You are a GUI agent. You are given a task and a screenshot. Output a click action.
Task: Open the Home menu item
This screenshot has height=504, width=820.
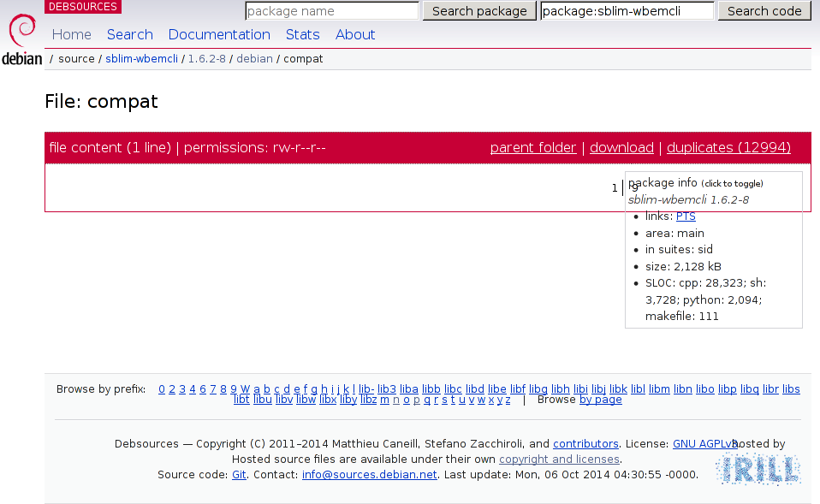click(72, 34)
